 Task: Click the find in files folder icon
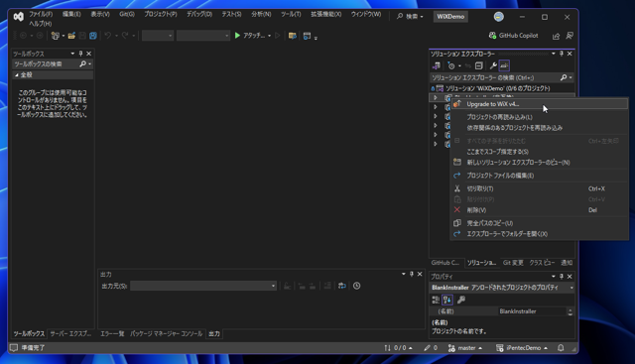pos(293,36)
